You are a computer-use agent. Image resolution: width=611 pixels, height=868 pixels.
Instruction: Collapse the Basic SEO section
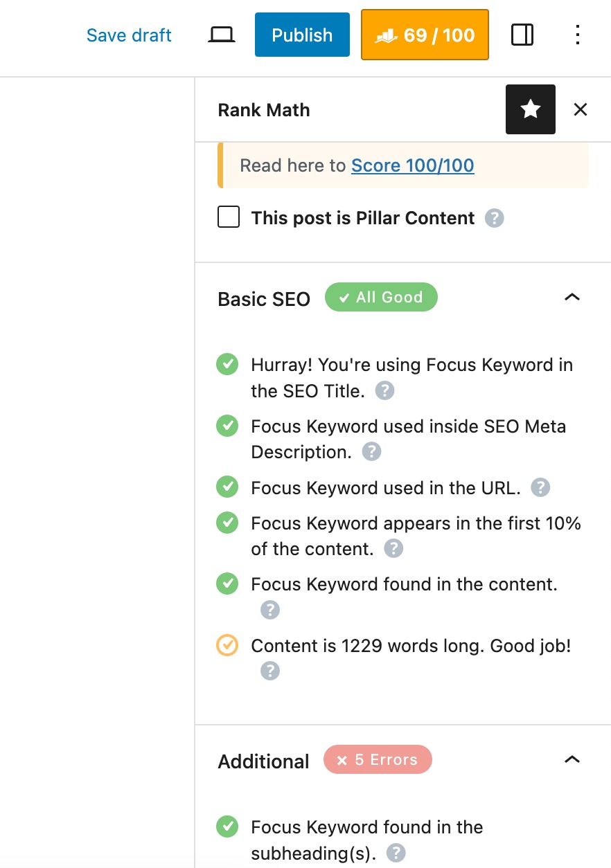[x=572, y=297]
